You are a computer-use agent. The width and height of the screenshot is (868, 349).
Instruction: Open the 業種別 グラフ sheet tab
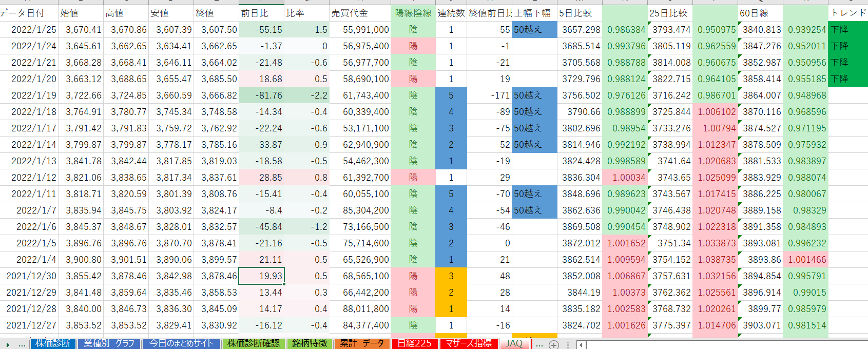[x=109, y=343]
